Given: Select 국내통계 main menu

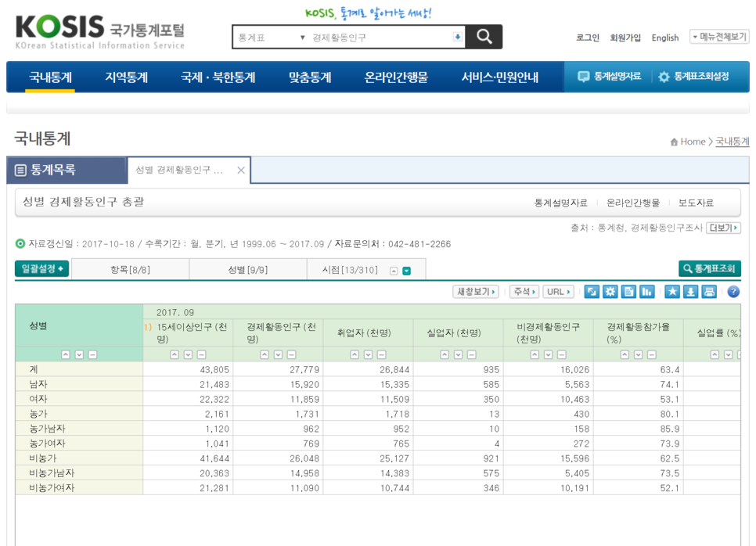Looking at the screenshot, I should [x=50, y=77].
